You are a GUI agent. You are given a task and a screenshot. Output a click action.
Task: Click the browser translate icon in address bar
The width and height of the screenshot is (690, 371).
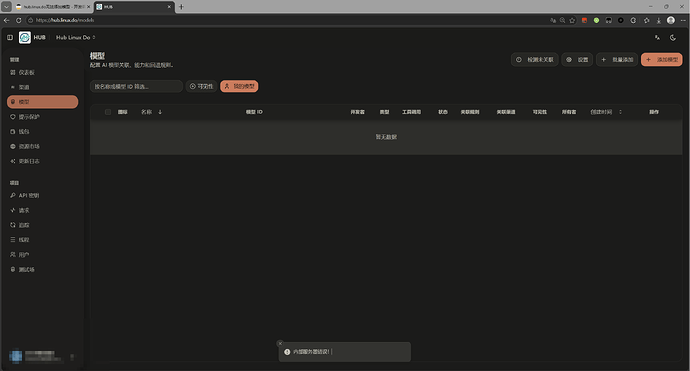pos(553,20)
